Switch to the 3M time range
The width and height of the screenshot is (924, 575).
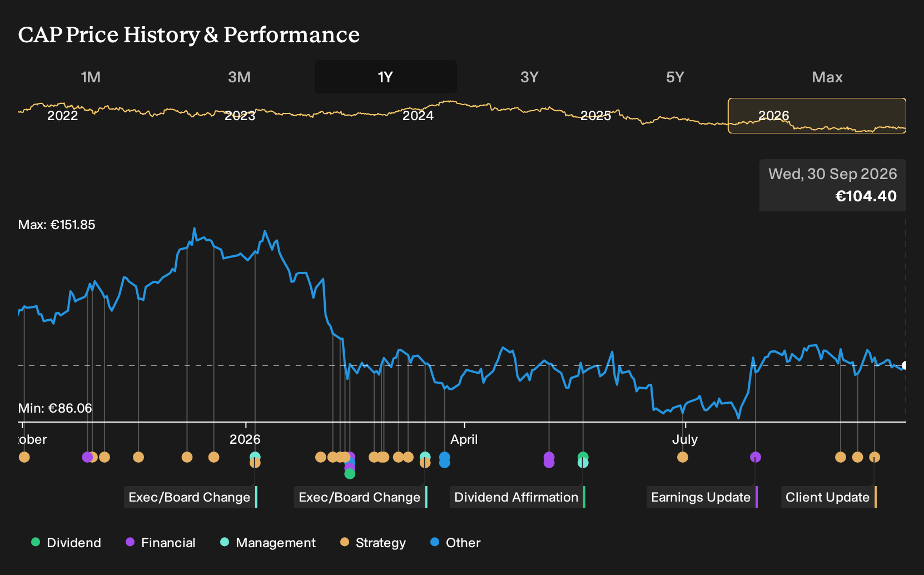point(239,77)
